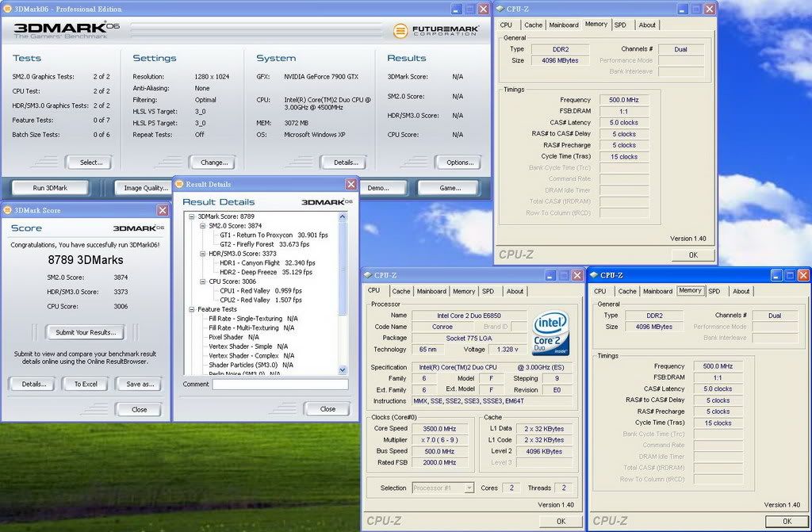Click Close button in Result Details
The image size is (812, 532).
(327, 409)
